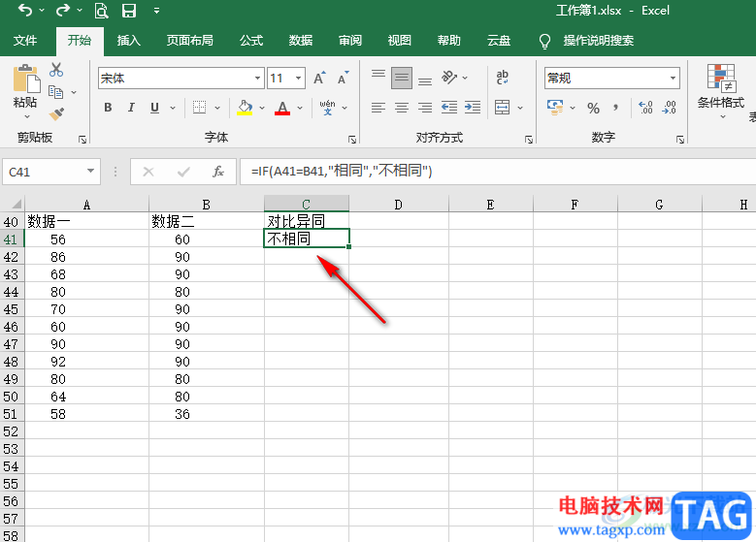Expand underline style options arrow
The image size is (756, 542).
(x=173, y=108)
